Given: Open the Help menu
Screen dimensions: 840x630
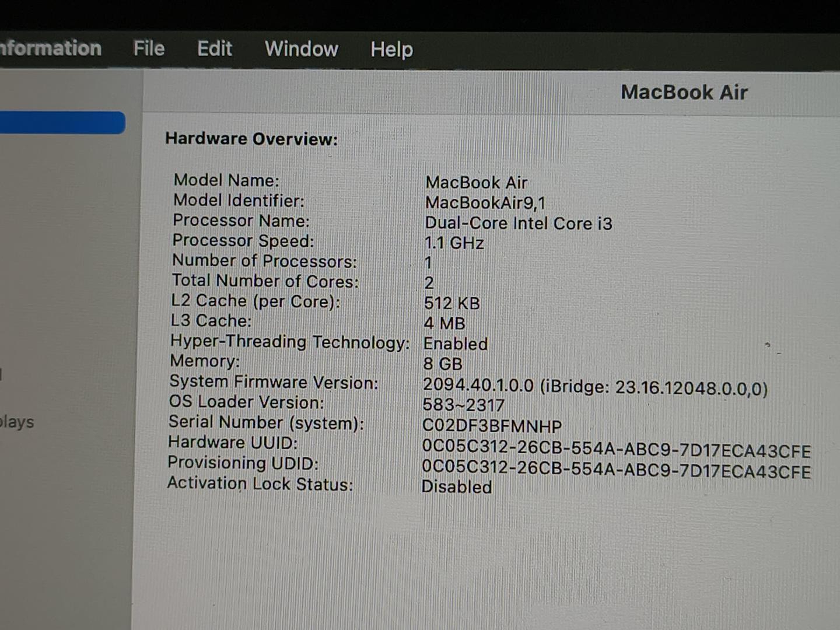Looking at the screenshot, I should coord(391,50).
